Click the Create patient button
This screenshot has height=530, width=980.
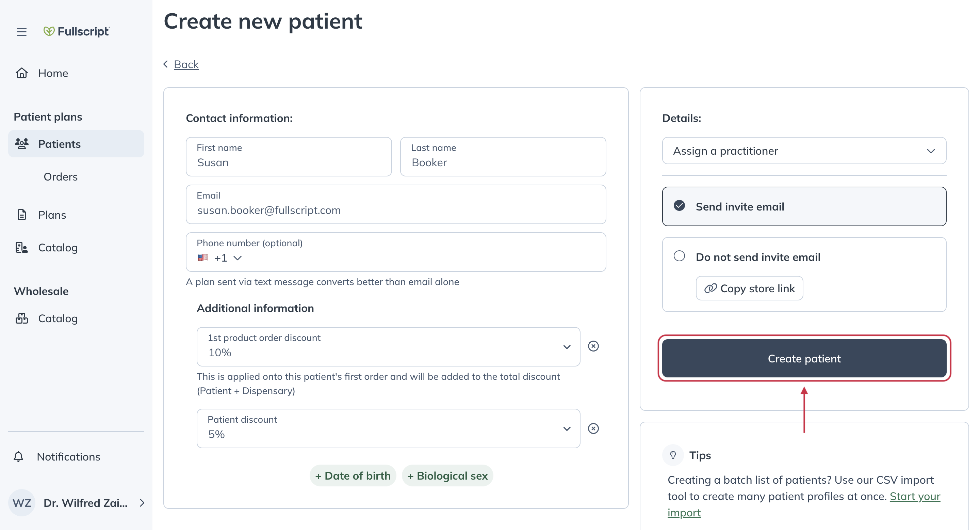[804, 358]
